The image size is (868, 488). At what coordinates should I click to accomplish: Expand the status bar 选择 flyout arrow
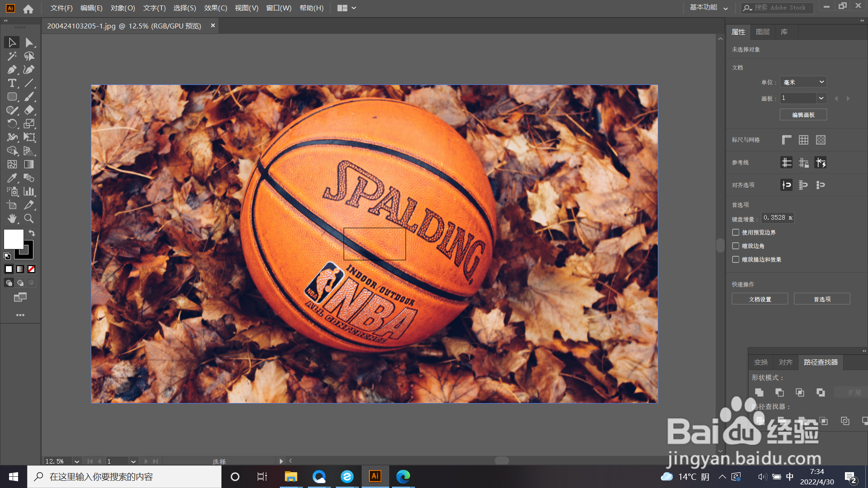pos(281,461)
